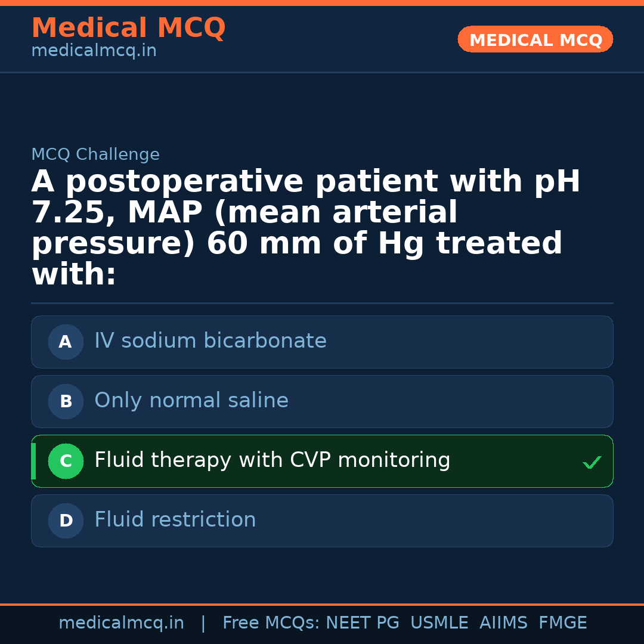Screen dimensions: 644x644
Task: Choose the Fluid restriction answer
Action: [x=175, y=520]
